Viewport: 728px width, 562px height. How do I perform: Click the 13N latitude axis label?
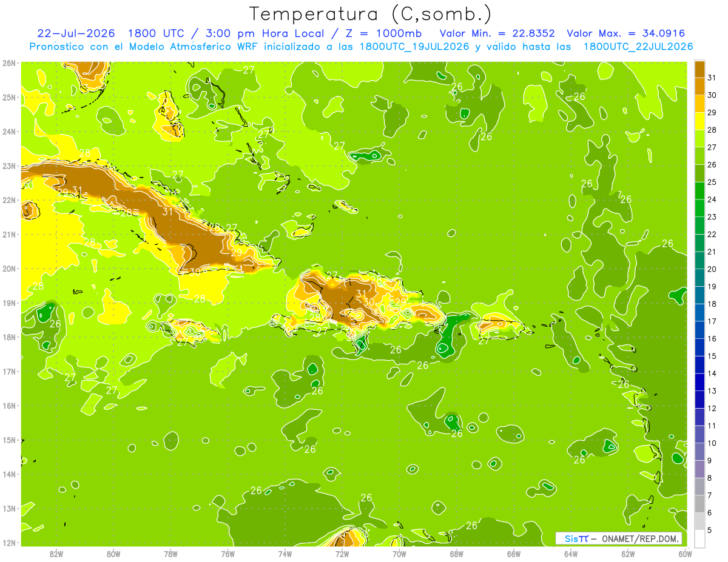tap(8, 508)
